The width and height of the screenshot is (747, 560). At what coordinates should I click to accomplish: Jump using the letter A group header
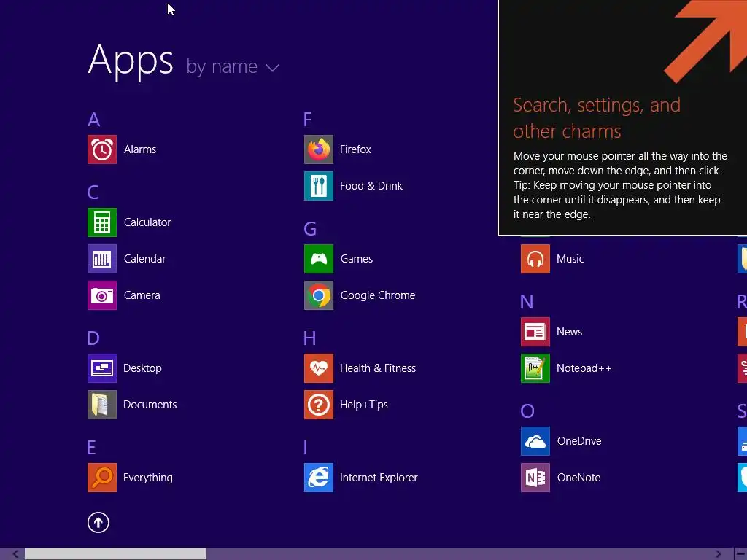(94, 120)
